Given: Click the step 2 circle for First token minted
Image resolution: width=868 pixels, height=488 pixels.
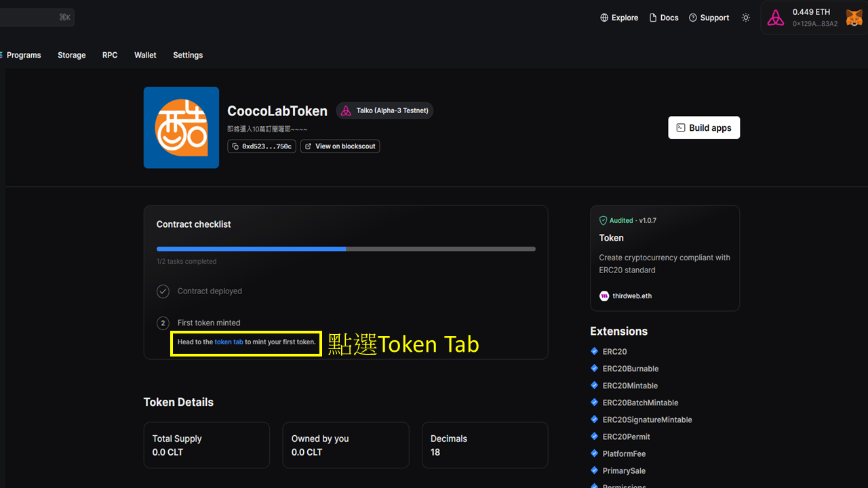Looking at the screenshot, I should click(x=163, y=323).
